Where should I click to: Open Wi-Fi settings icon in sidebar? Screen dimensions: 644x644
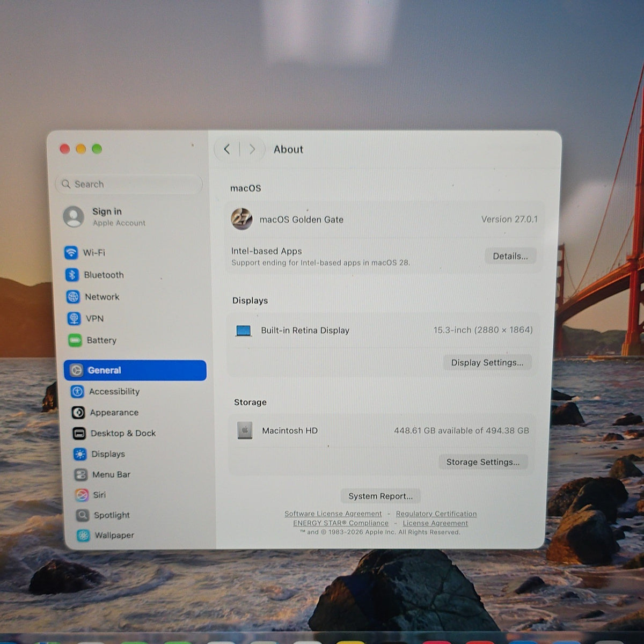coord(71,252)
